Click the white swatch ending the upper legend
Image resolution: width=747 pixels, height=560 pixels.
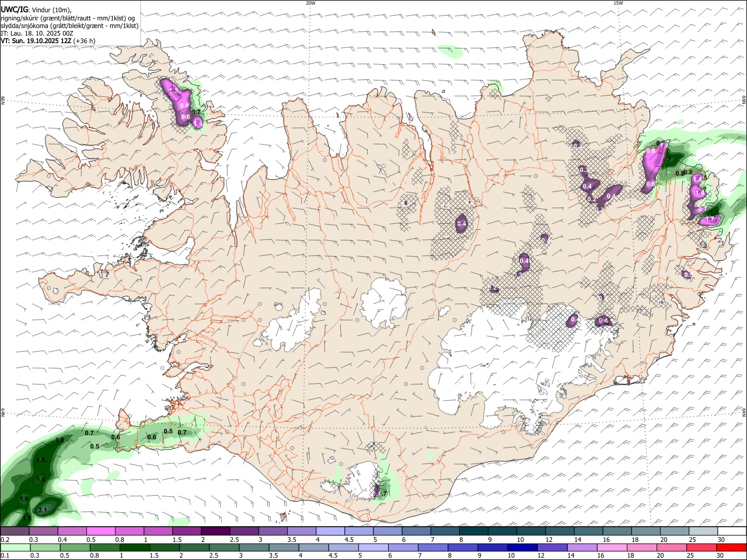732,531
